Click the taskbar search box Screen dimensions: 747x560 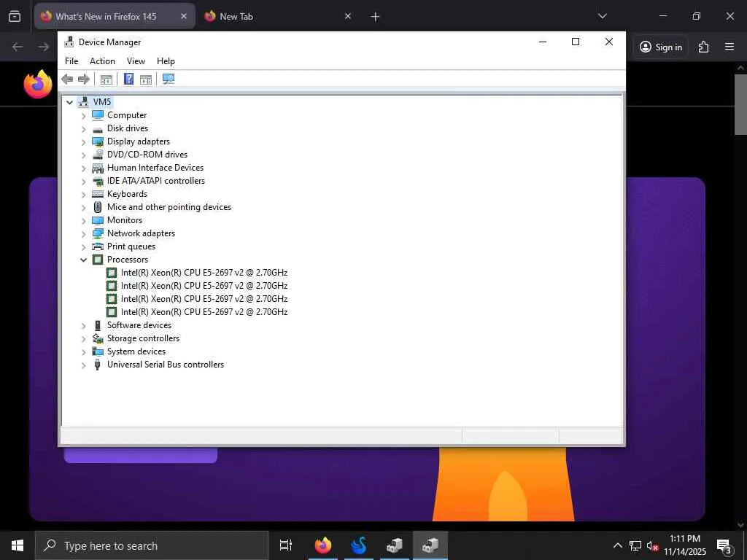point(152,545)
